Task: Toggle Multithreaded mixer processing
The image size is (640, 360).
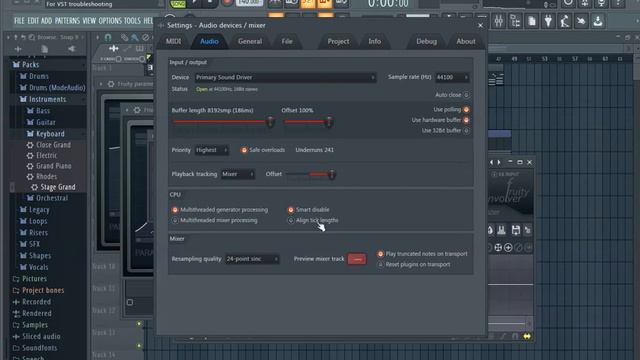Action: pos(175,220)
